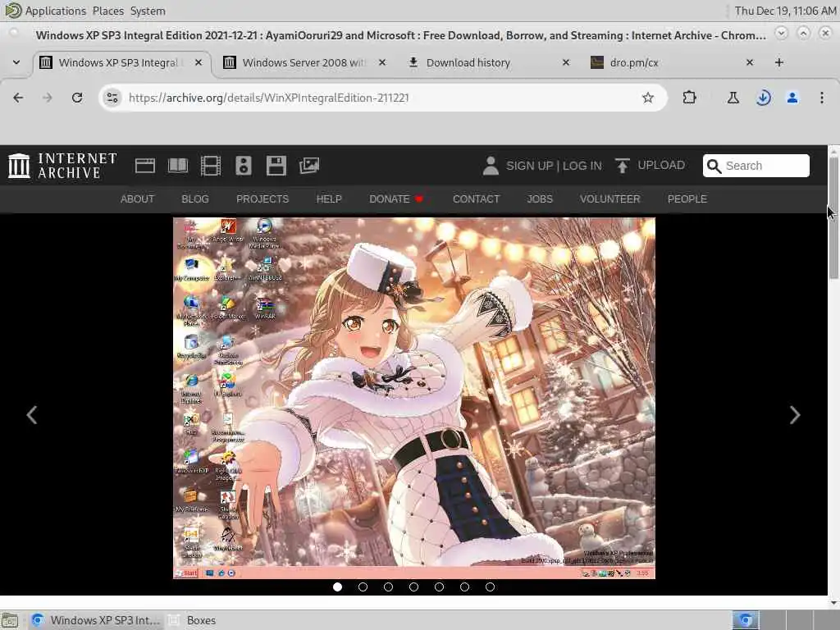Open the Video film-strip icon

211,166
